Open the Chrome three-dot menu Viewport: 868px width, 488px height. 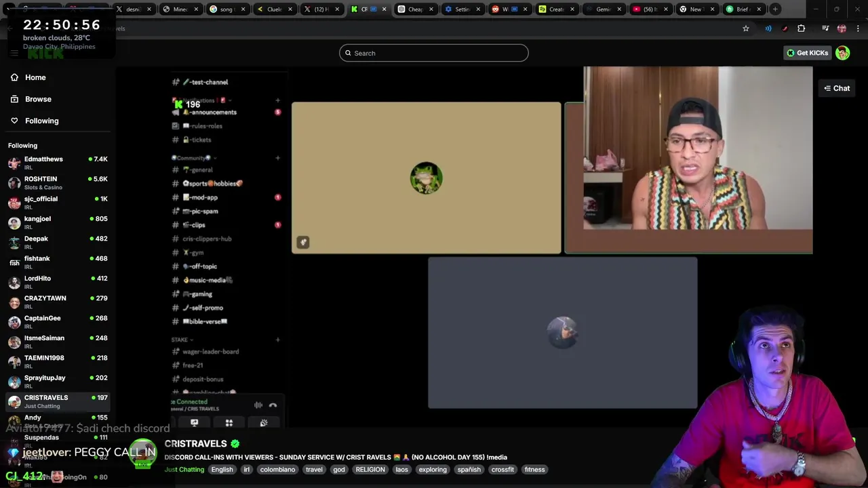[x=857, y=28]
